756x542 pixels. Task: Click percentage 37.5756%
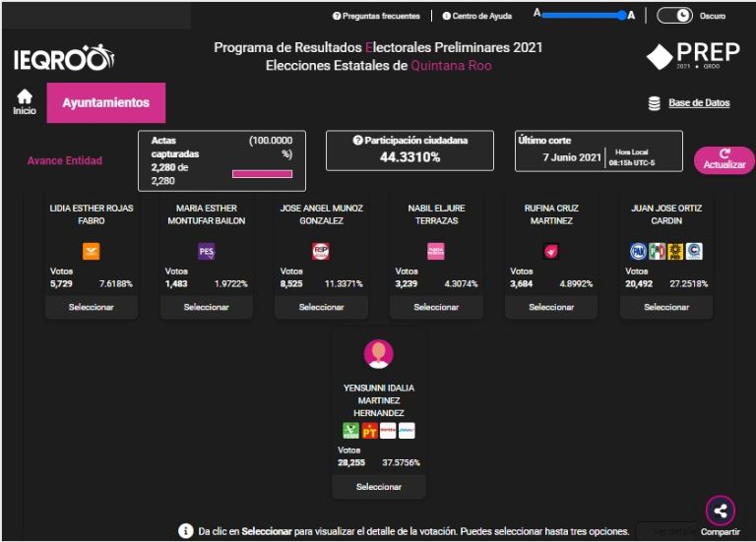point(401,462)
